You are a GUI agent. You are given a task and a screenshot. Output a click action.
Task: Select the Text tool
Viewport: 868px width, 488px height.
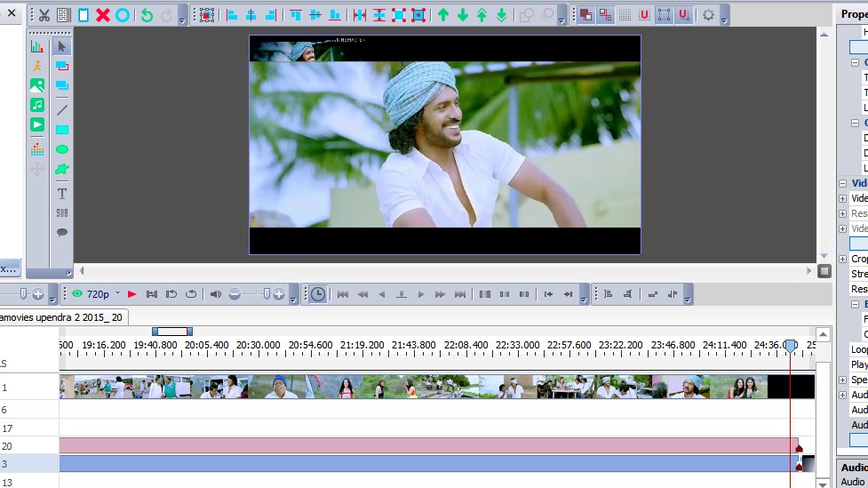[62, 194]
